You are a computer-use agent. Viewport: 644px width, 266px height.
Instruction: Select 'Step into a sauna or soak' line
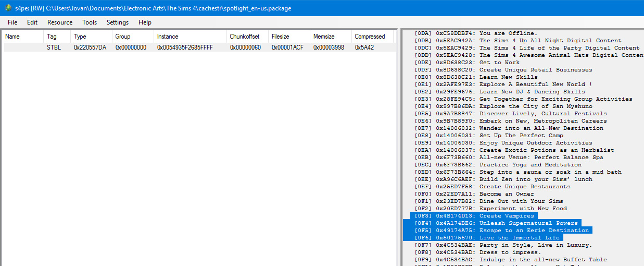point(518,172)
